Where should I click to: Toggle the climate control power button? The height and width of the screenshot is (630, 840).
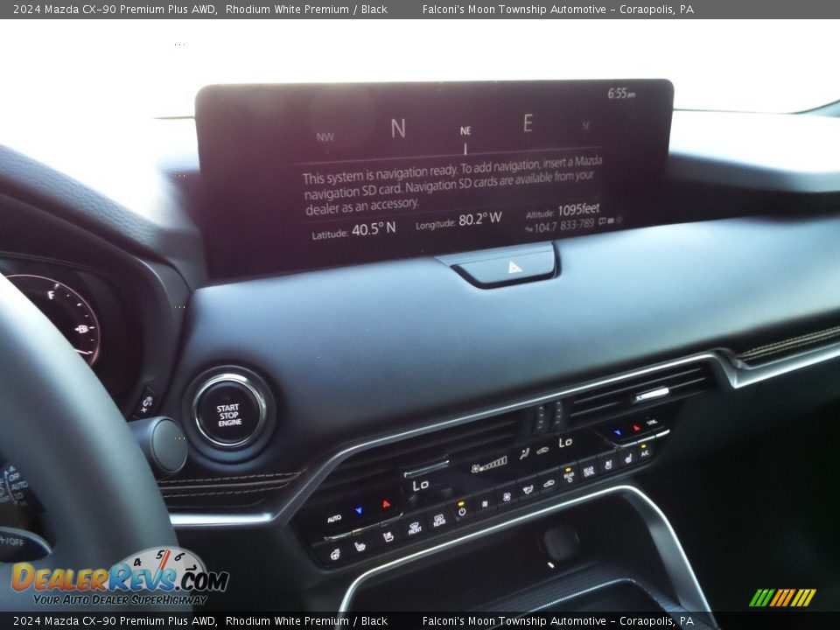pyautogui.click(x=462, y=509)
